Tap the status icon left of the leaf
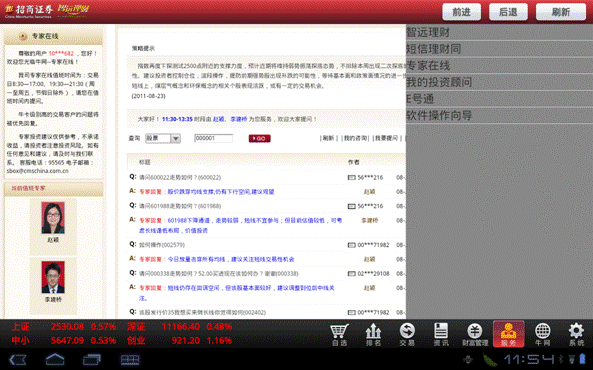 click(468, 359)
